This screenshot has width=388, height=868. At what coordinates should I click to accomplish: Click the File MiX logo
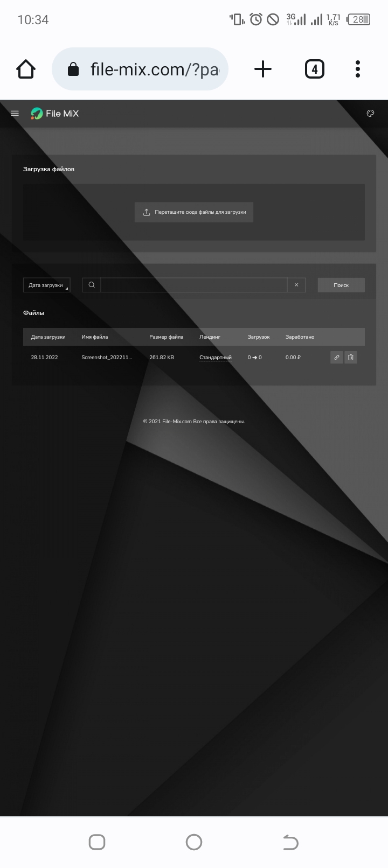pyautogui.click(x=55, y=114)
